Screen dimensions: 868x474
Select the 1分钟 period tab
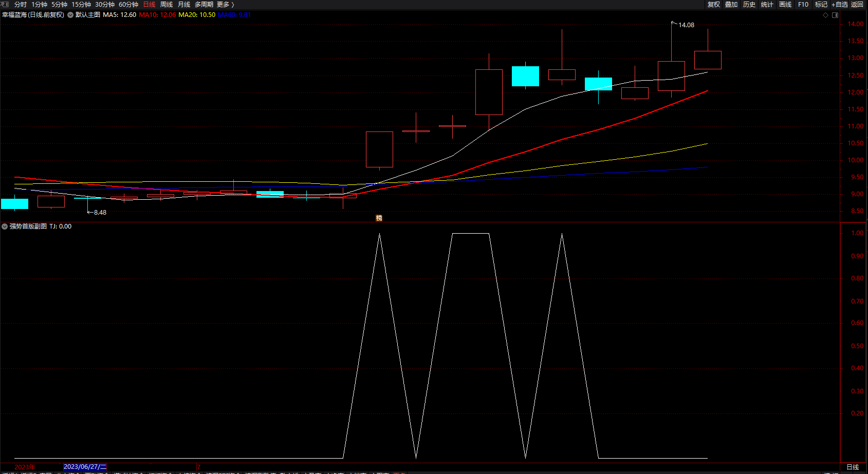[x=39, y=5]
